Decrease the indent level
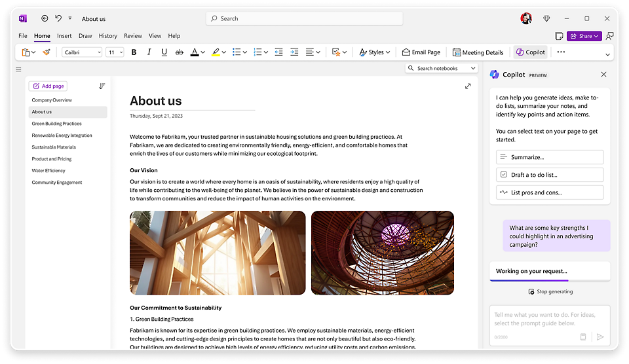 tap(279, 52)
